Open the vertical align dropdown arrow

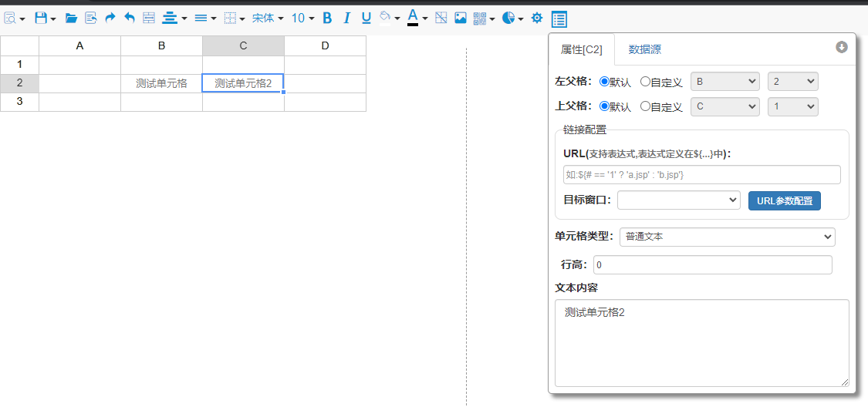[x=214, y=19]
